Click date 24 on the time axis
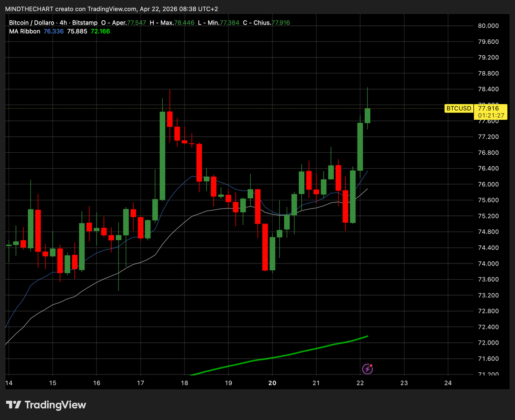This screenshot has height=420, width=515. [448, 383]
